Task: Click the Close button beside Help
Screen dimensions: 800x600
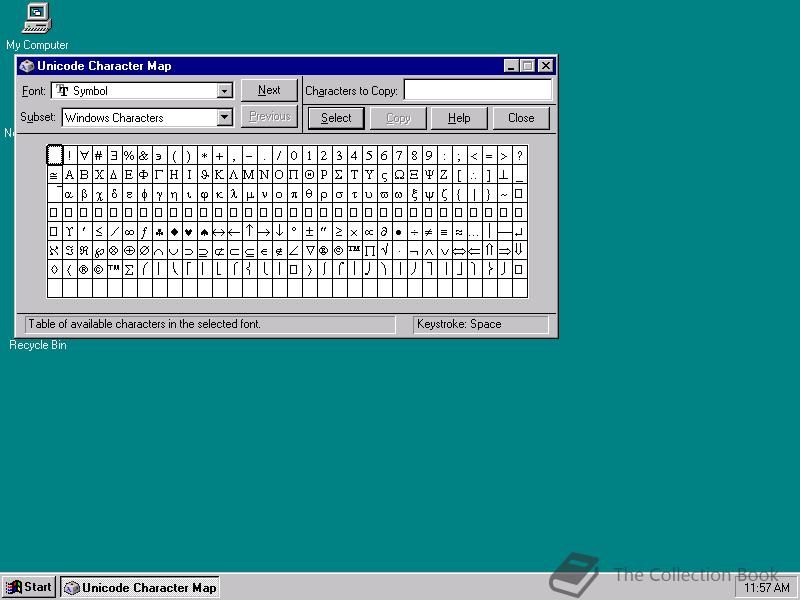Action: 521,118
